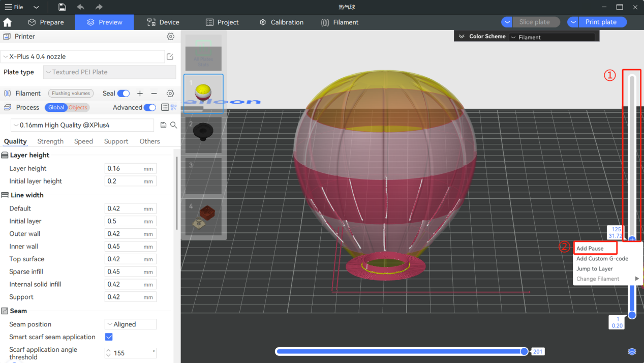Undo the last action
The height and width of the screenshot is (363, 644).
(x=80, y=7)
